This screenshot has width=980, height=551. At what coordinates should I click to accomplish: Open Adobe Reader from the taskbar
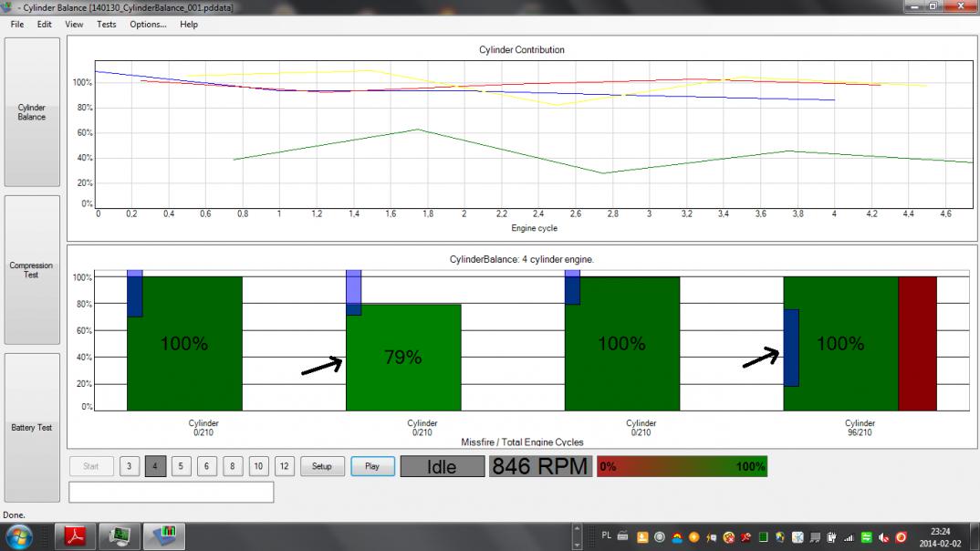(76, 536)
